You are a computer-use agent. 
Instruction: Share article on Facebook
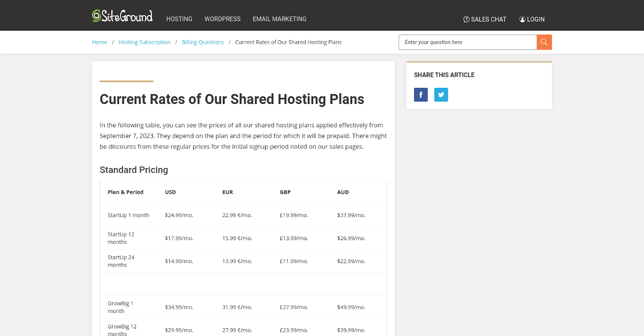point(421,95)
